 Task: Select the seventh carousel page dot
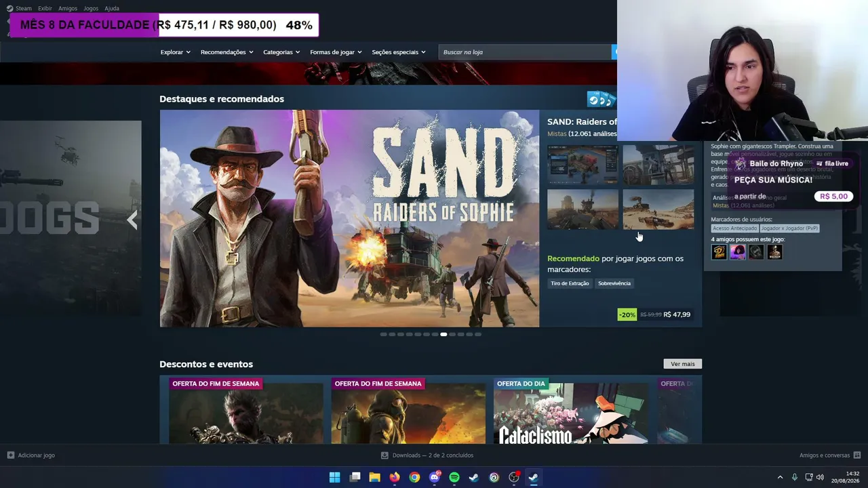(435, 334)
